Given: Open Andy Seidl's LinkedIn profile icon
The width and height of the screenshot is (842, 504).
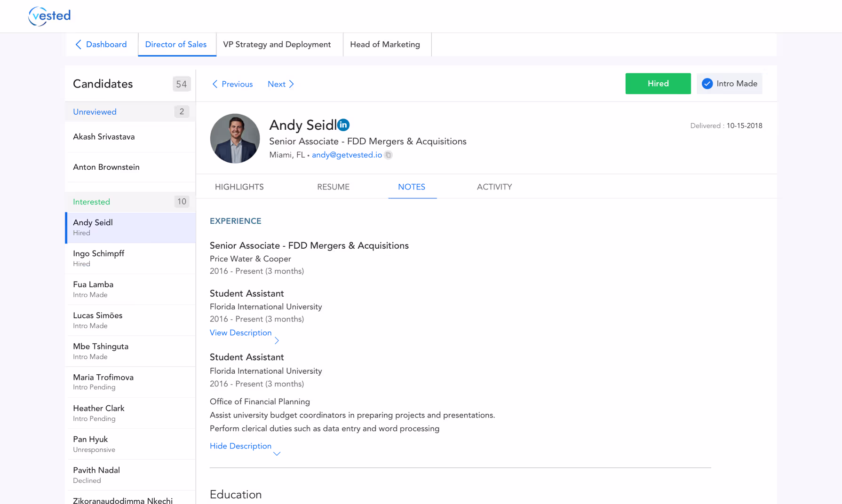Looking at the screenshot, I should tap(343, 125).
